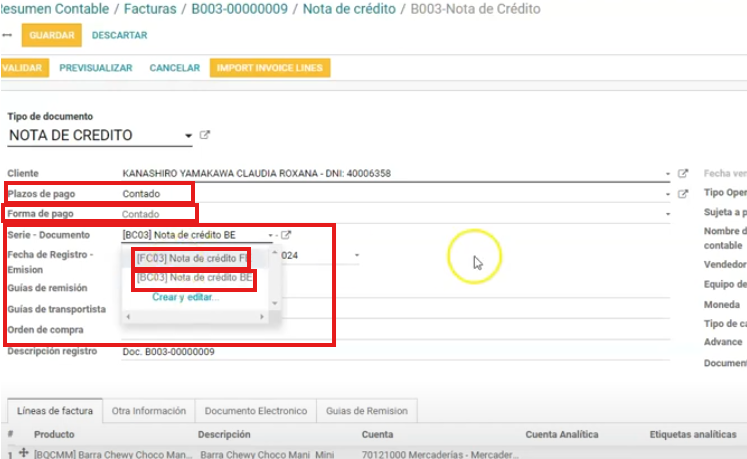The width and height of the screenshot is (747, 459).
Task: Select [FC03] Nota de crédito option
Action: (x=192, y=258)
